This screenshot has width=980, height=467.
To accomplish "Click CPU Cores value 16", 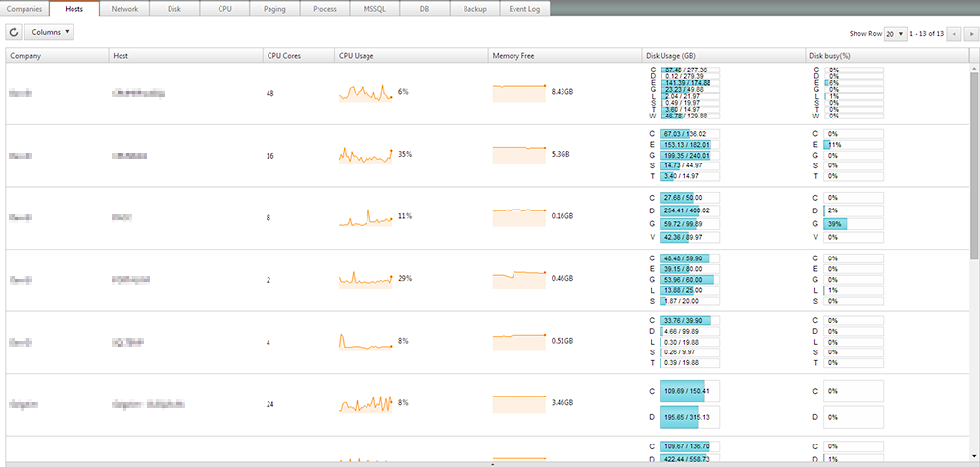I will (269, 156).
